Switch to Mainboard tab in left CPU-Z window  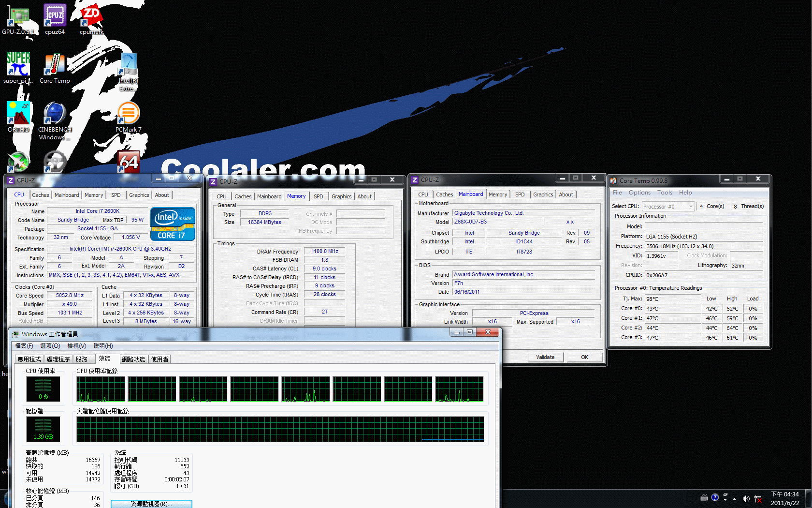pos(67,195)
